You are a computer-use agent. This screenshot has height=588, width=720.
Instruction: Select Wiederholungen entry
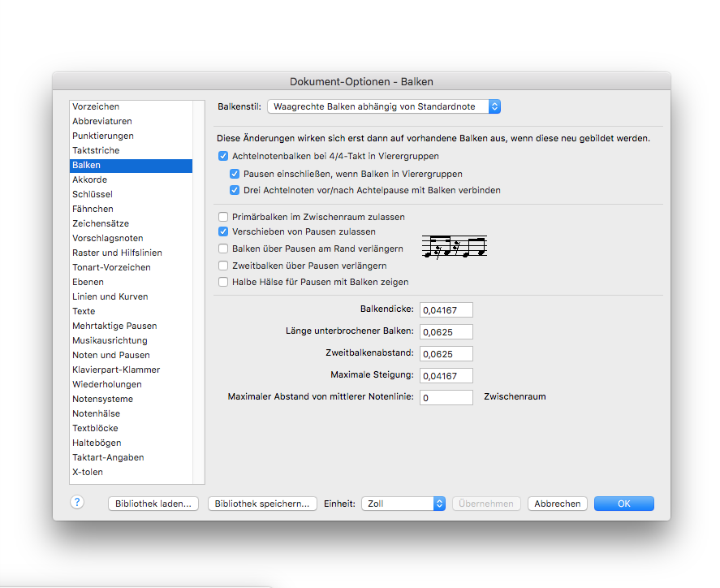(131, 384)
